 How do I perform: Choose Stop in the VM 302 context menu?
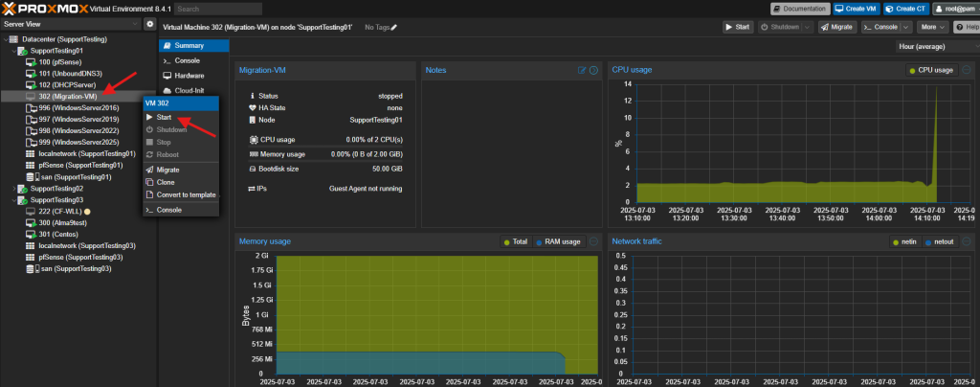point(181,143)
